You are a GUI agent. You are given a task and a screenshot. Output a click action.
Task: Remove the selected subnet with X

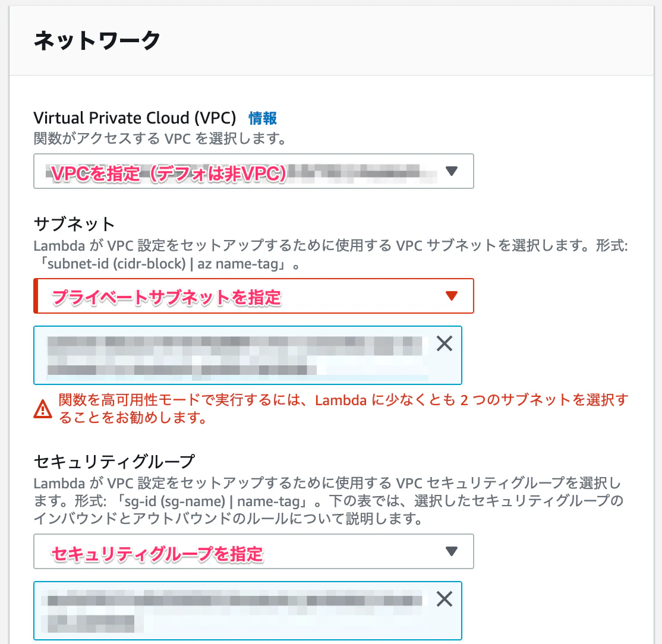point(444,343)
